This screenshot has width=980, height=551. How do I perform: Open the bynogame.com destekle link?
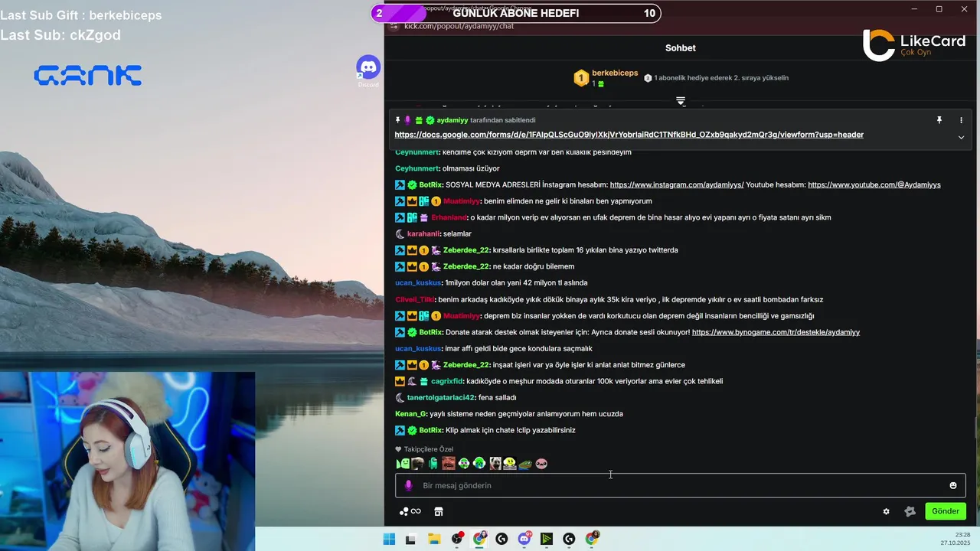pyautogui.click(x=776, y=332)
